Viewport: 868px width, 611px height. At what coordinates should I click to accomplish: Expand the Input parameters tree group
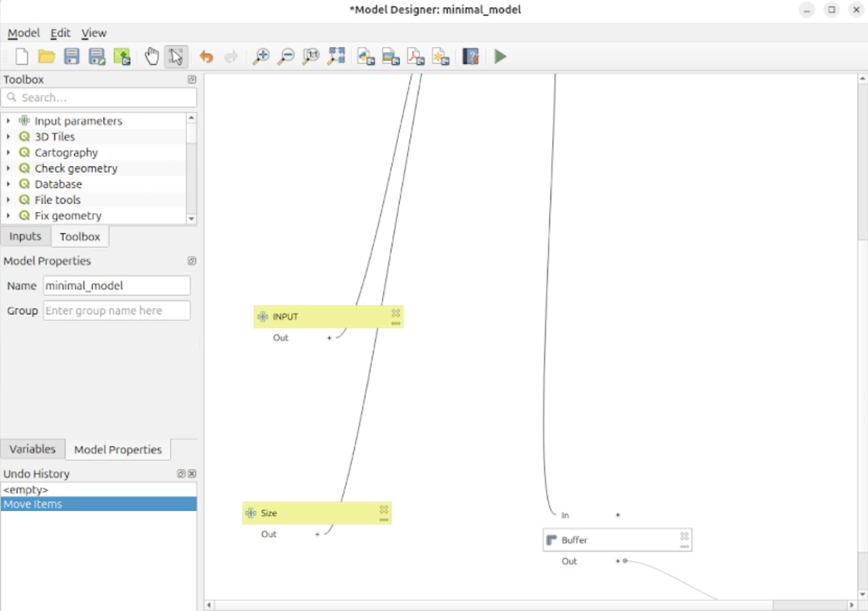pyautogui.click(x=8, y=121)
